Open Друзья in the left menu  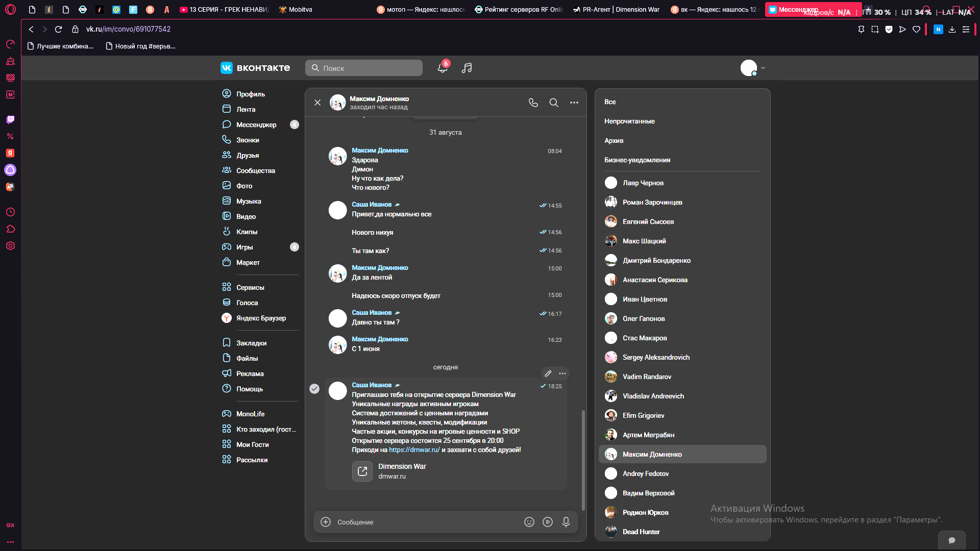coord(248,155)
